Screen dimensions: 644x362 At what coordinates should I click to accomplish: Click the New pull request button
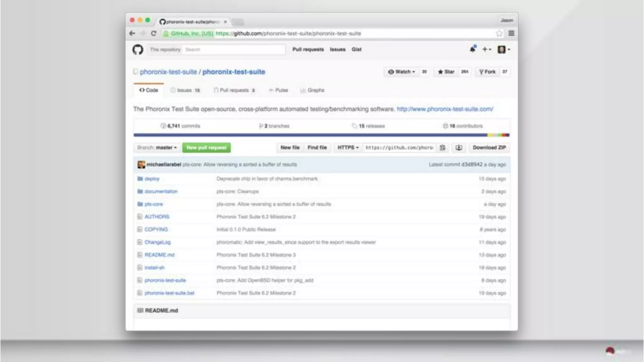206,148
